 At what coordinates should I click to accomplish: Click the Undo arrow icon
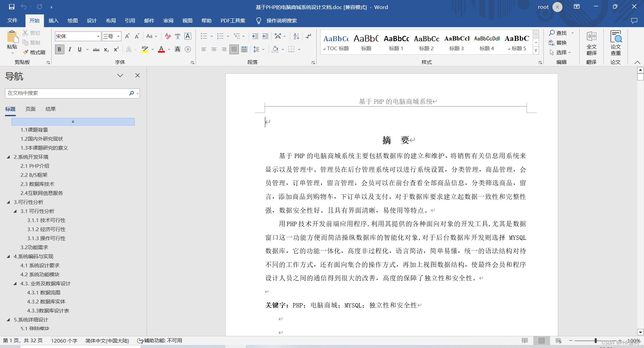(x=23, y=7)
